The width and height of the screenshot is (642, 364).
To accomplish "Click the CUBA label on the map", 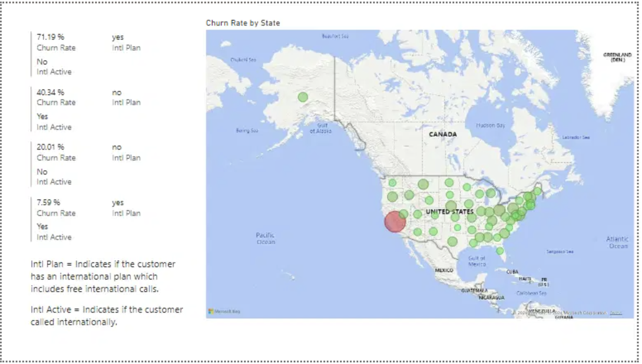I will point(512,272).
